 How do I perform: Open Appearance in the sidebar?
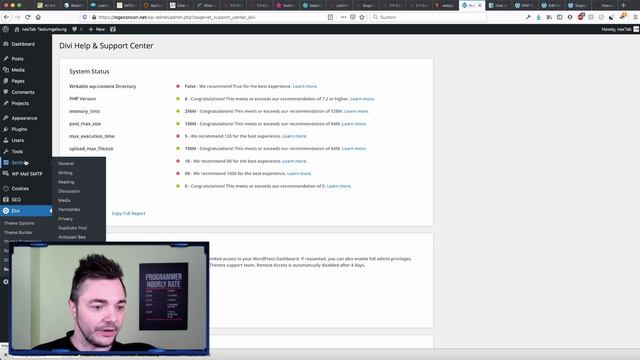(24, 118)
